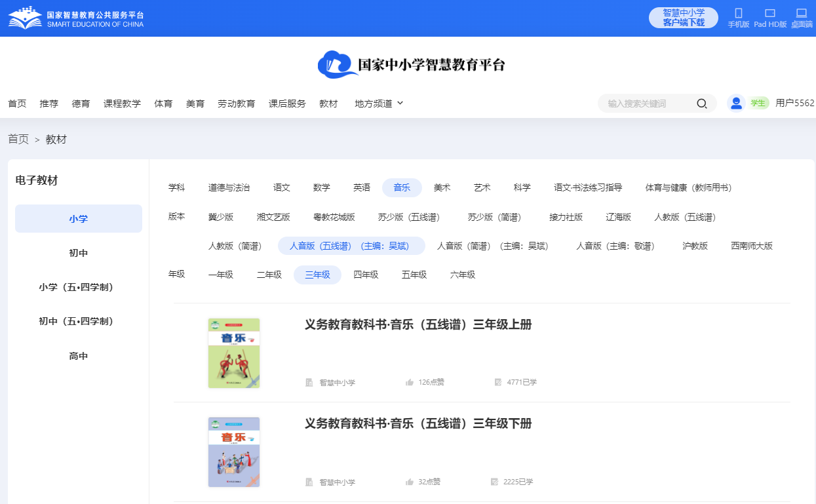Choose the 英语 subject filter
This screenshot has width=816, height=504.
[362, 187]
